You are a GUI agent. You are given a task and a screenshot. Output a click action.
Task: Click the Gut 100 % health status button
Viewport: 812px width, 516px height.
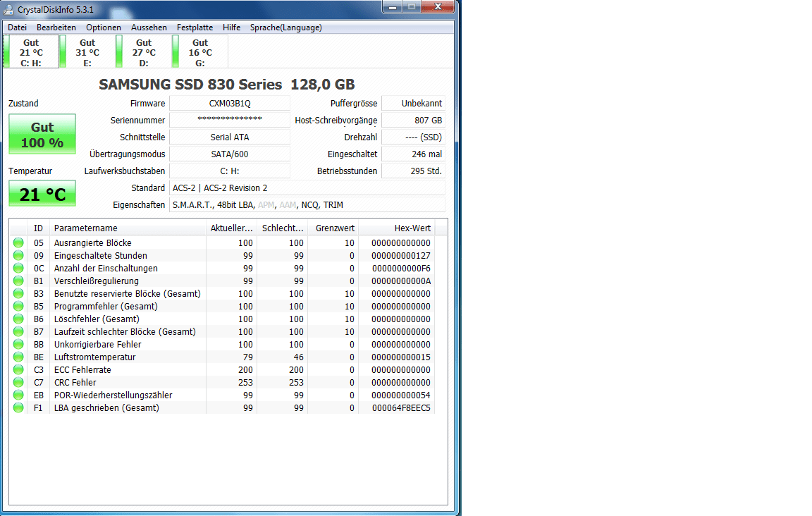(42, 134)
